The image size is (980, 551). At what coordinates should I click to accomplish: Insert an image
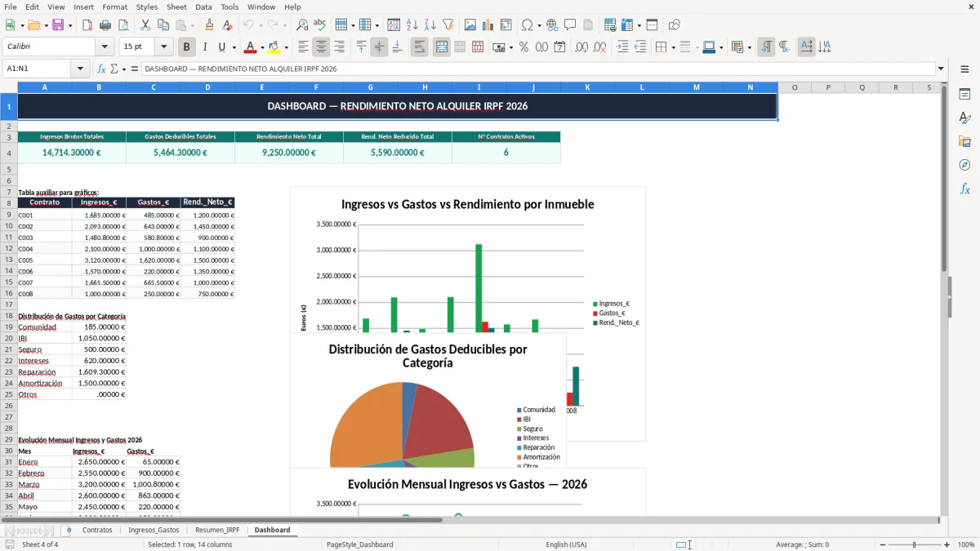coord(470,25)
